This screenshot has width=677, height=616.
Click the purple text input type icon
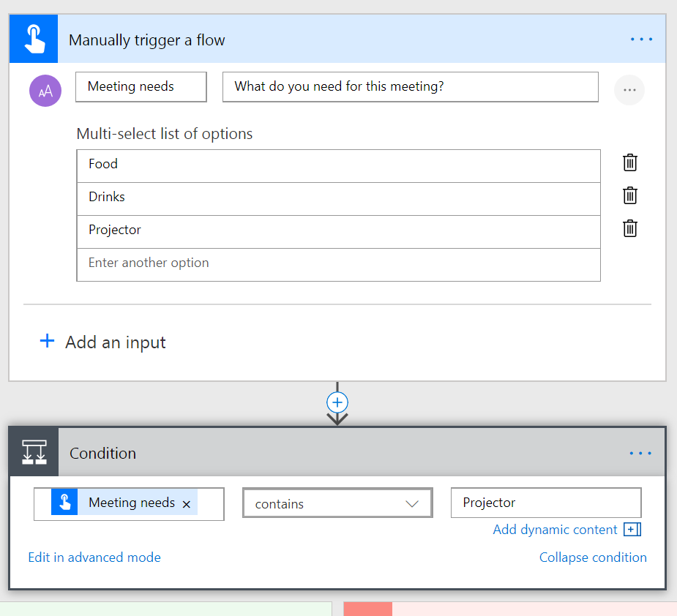coord(45,91)
